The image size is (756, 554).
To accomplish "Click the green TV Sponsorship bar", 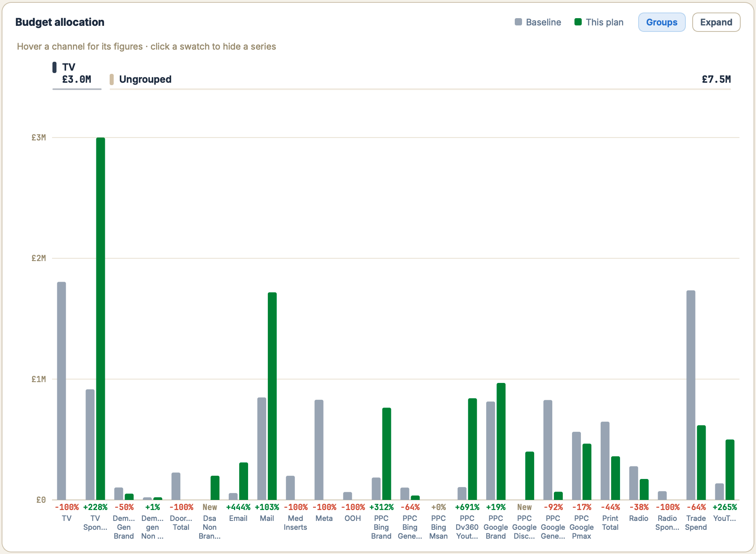I will click(x=100, y=319).
